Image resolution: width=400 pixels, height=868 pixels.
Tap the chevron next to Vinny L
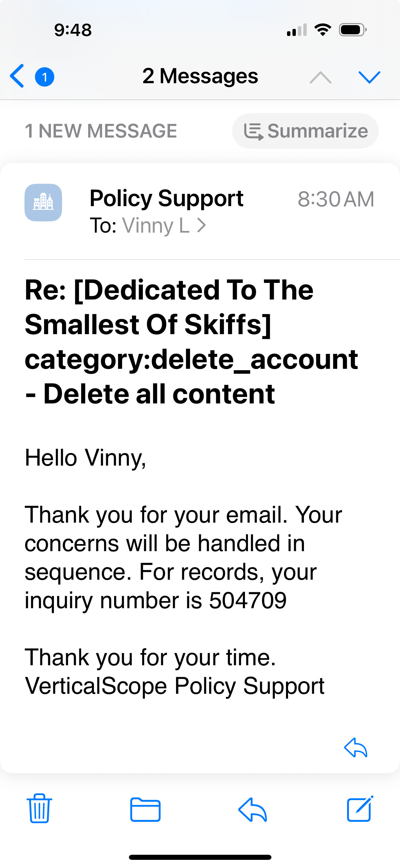coord(202,225)
